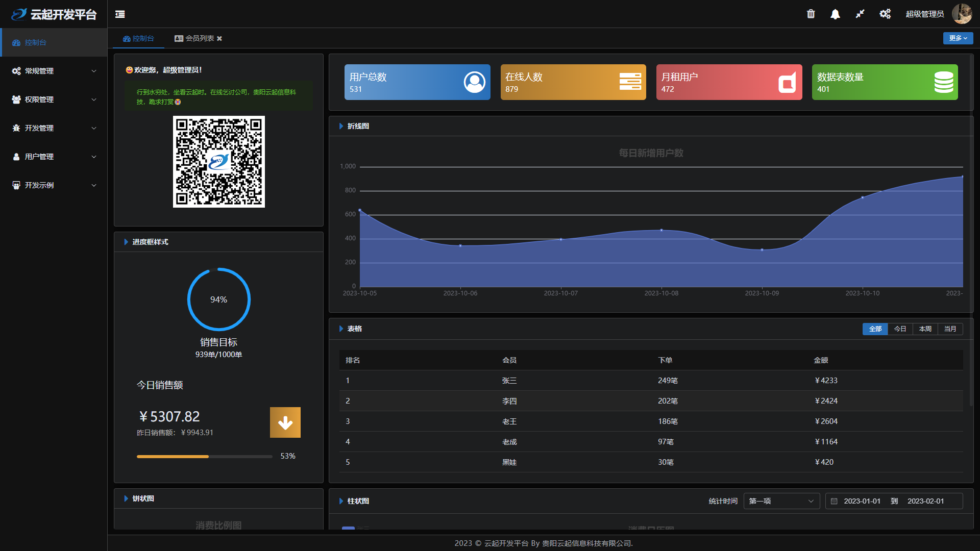Click the 53% sales progress bar
Viewport: 980px width, 551px height.
click(204, 457)
